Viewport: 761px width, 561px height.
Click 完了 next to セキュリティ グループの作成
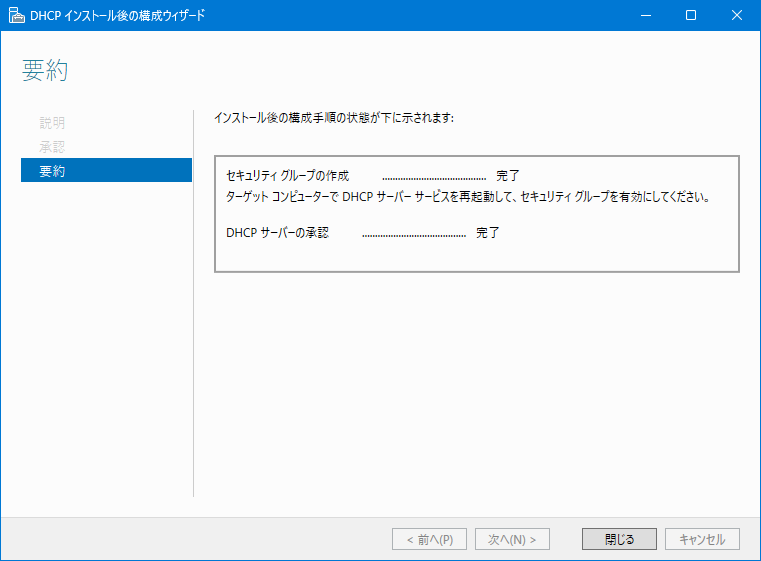point(508,176)
